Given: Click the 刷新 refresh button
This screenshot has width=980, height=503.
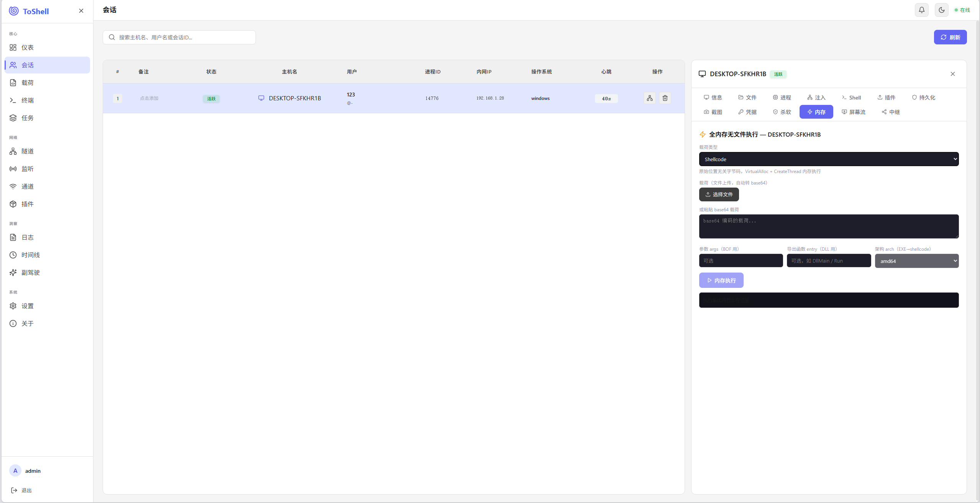Looking at the screenshot, I should point(951,37).
